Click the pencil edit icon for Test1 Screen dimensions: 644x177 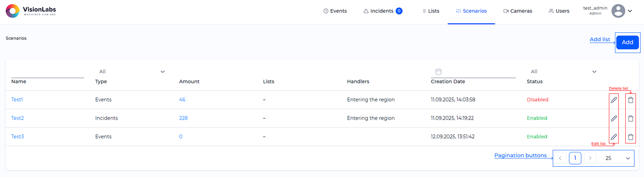click(614, 100)
